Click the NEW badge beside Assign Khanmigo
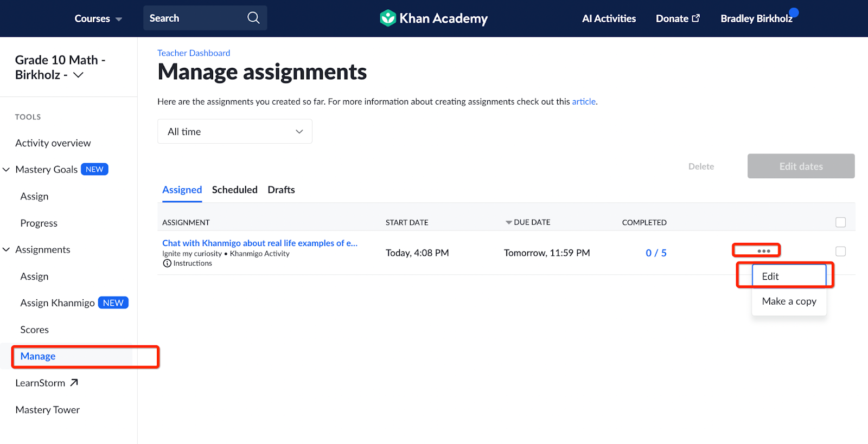 pyautogui.click(x=113, y=303)
